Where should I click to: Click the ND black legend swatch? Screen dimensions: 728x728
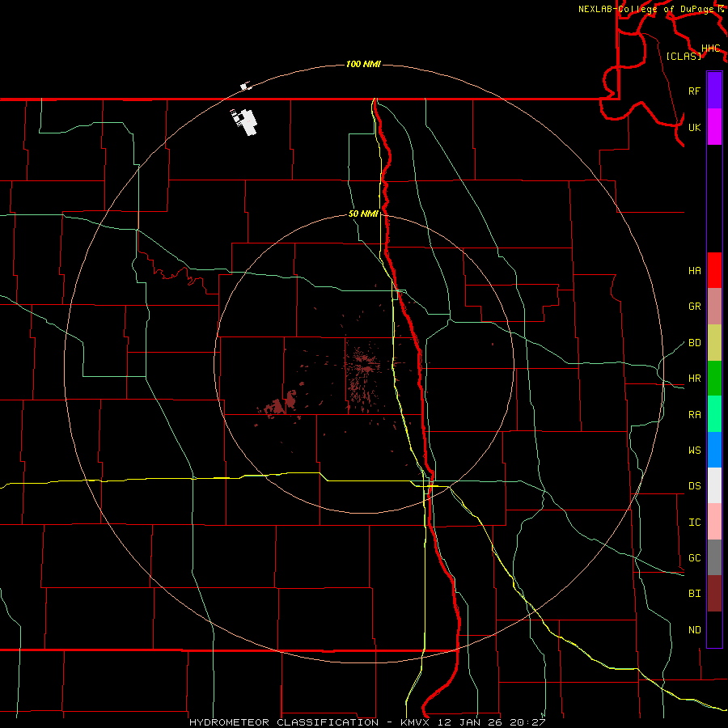[x=714, y=629]
